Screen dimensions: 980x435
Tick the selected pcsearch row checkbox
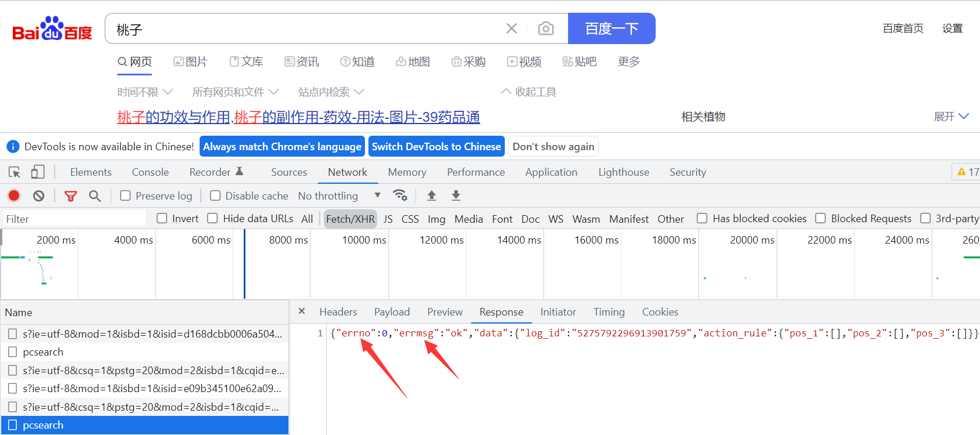12,425
